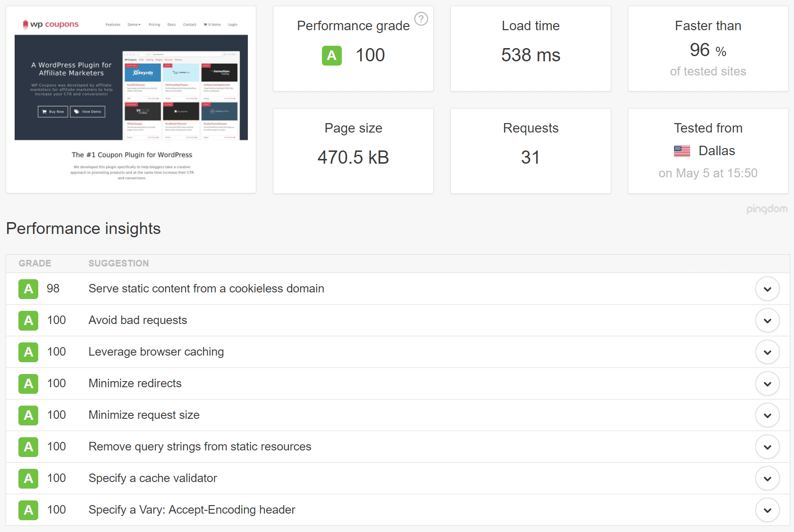Click the tag icon on View Demo button
Image resolution: width=794 pixels, height=532 pixels.
(x=76, y=112)
